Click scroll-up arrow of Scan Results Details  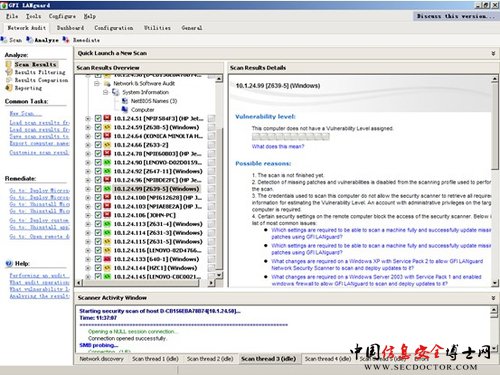click(x=495, y=79)
